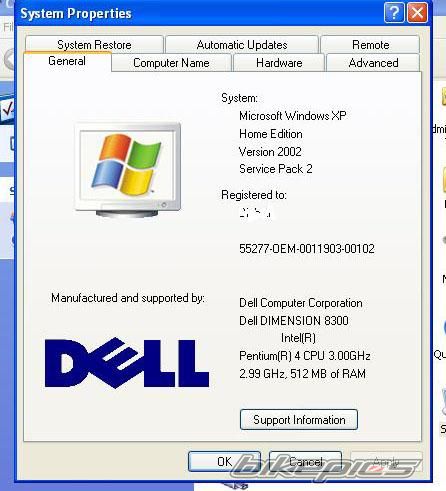Click the product ID 55277-OEM text

[307, 249]
